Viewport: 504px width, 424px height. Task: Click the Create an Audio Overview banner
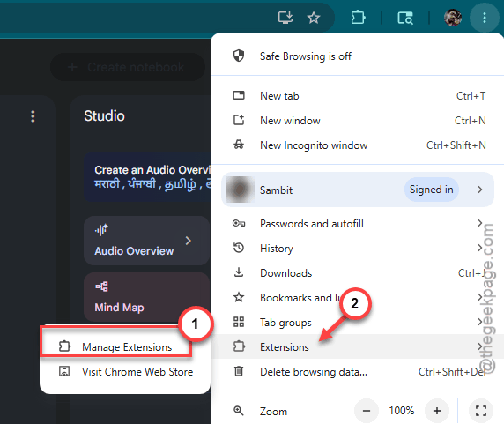147,177
